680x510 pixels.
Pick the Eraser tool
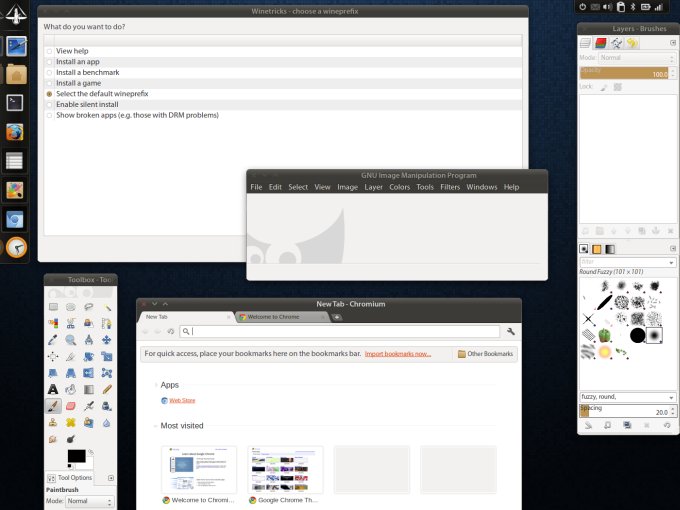point(71,406)
